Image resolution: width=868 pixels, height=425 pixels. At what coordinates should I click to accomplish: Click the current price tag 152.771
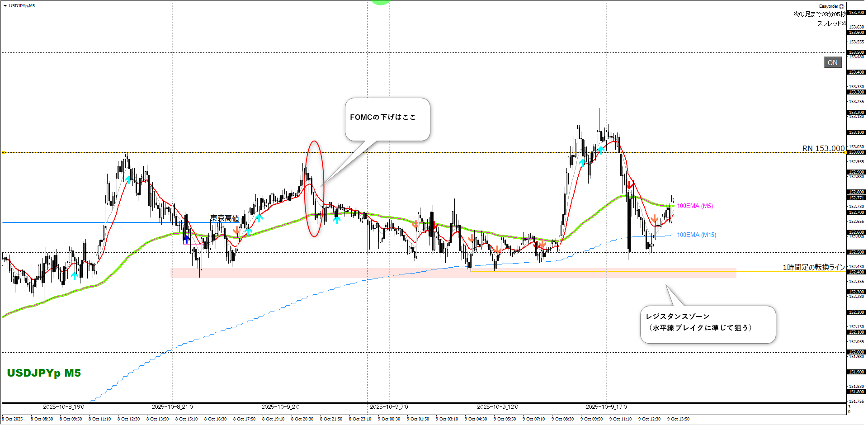[x=856, y=198]
